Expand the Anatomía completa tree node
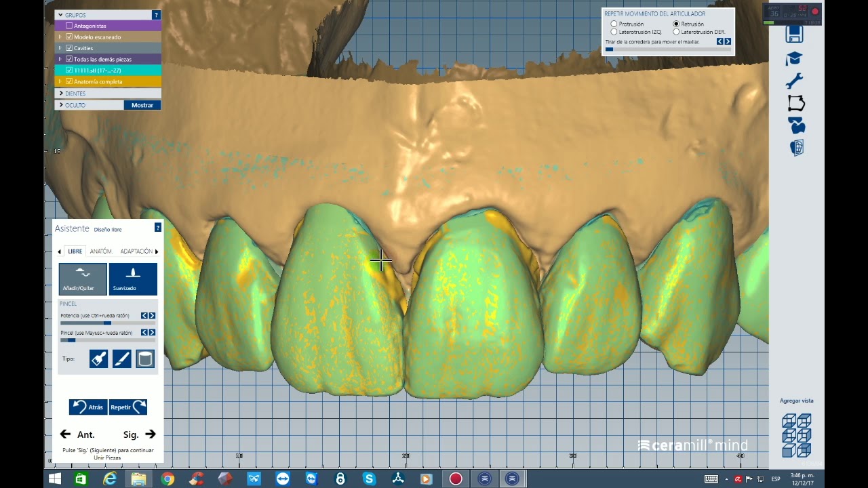The image size is (868, 488). 60,81
